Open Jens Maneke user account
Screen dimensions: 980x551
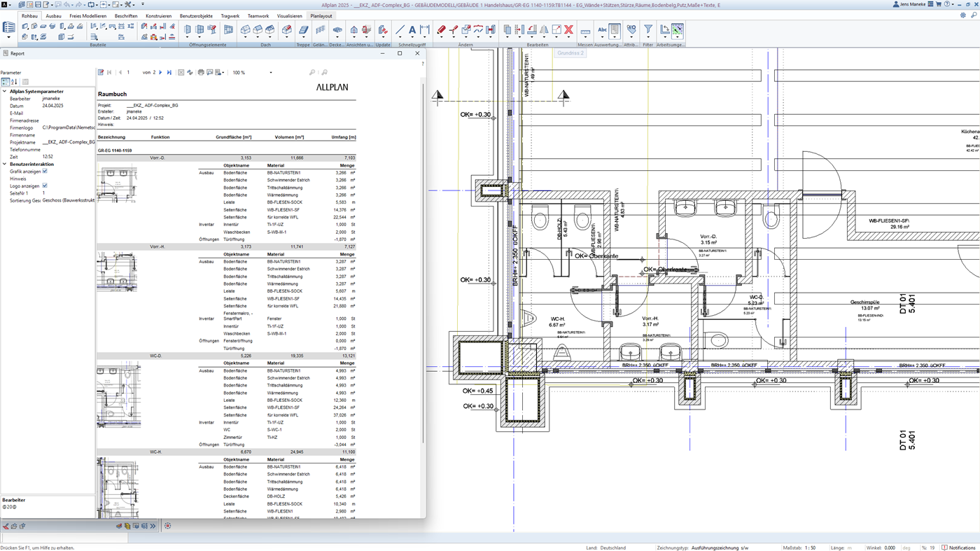click(911, 4)
